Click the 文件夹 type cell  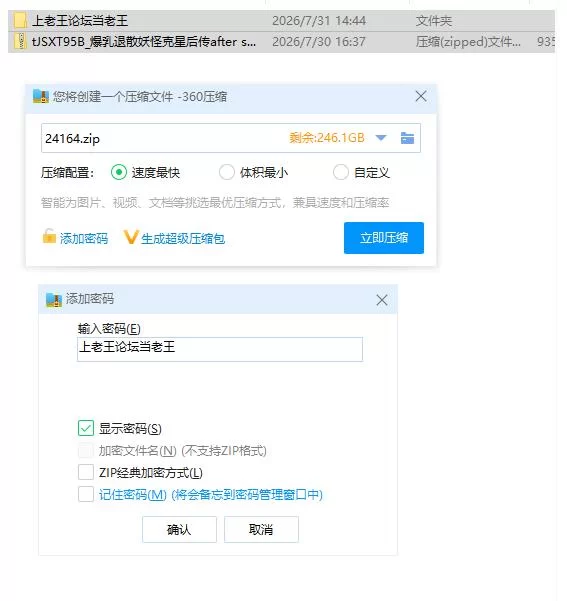click(x=434, y=21)
